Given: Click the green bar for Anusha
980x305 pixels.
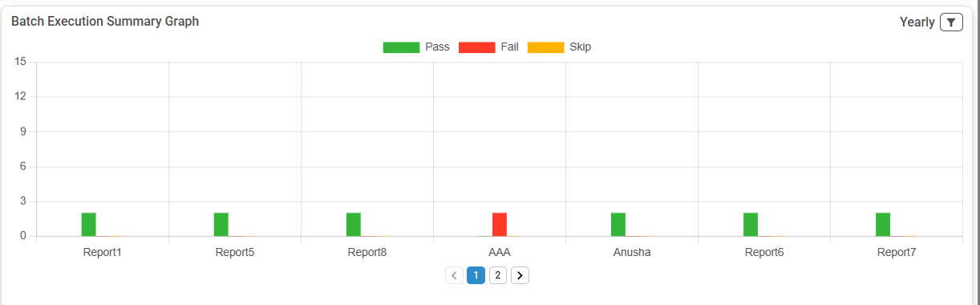Looking at the screenshot, I should coord(618,225).
